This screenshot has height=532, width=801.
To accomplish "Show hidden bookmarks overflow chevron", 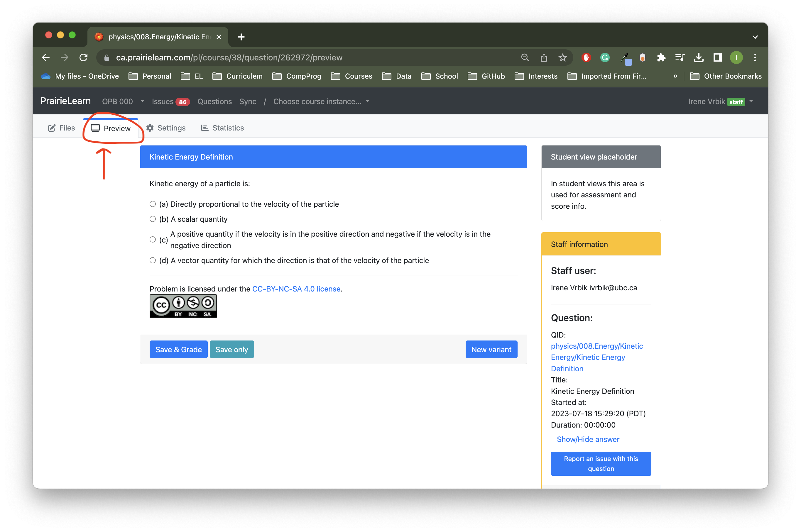I will [x=675, y=76].
